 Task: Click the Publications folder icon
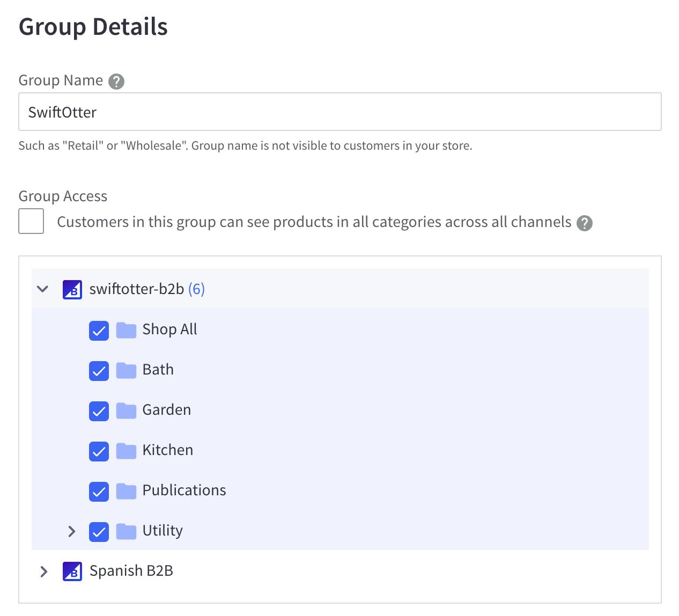click(127, 491)
